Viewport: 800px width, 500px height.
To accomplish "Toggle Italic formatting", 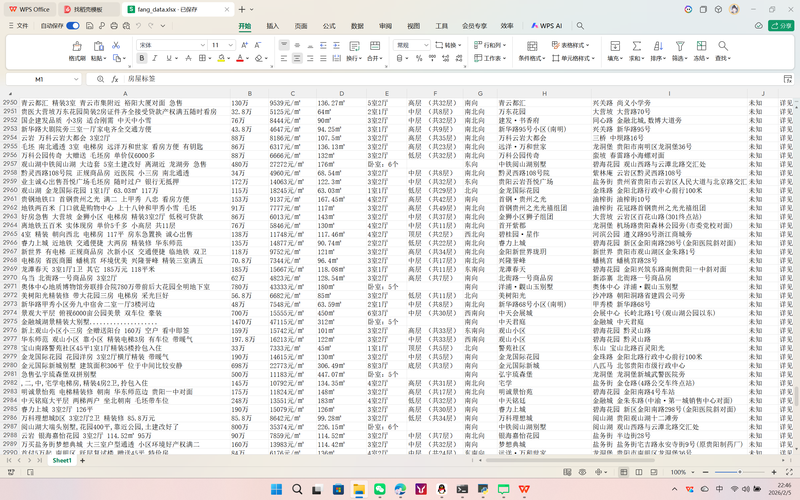I will pos(155,60).
